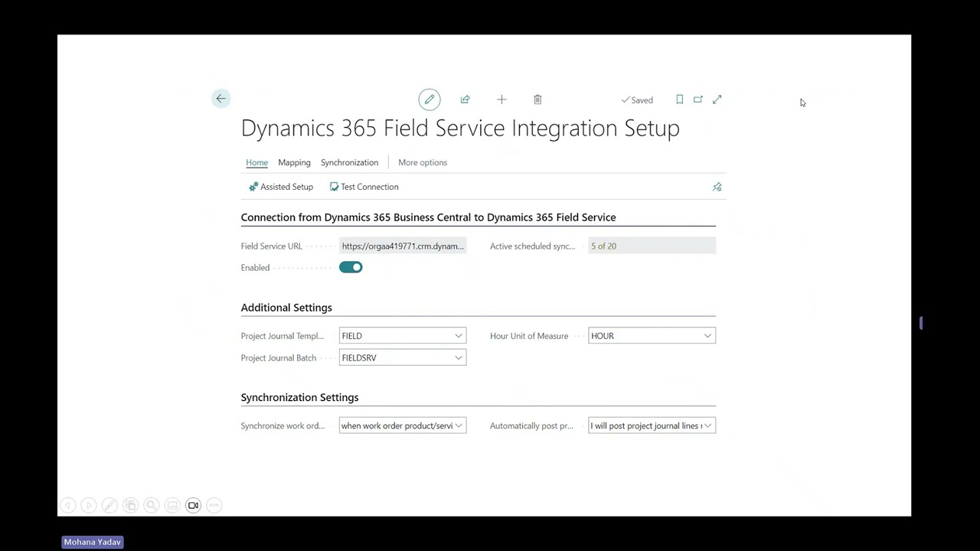Click the page title text
This screenshot has height=551, width=980.
pyautogui.click(x=460, y=128)
